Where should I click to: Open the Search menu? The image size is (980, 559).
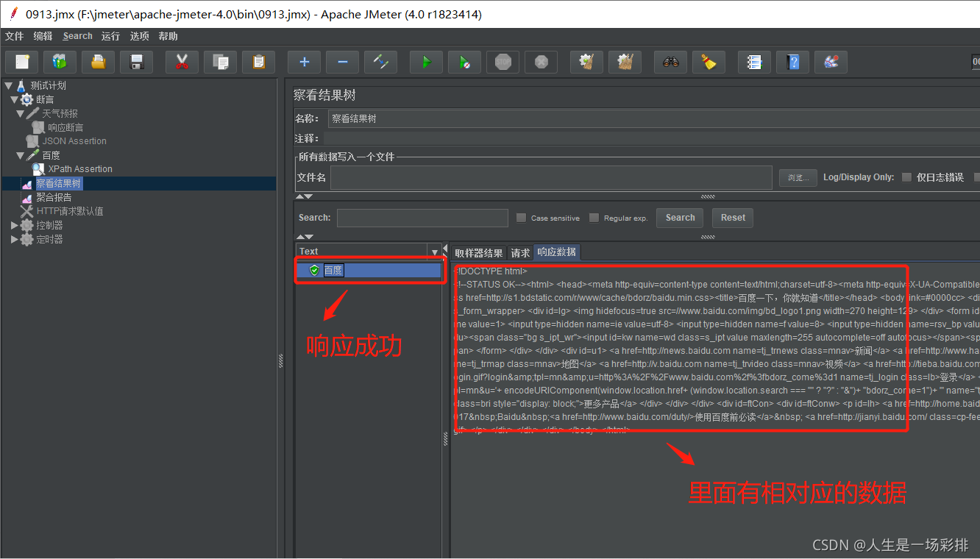pos(77,36)
